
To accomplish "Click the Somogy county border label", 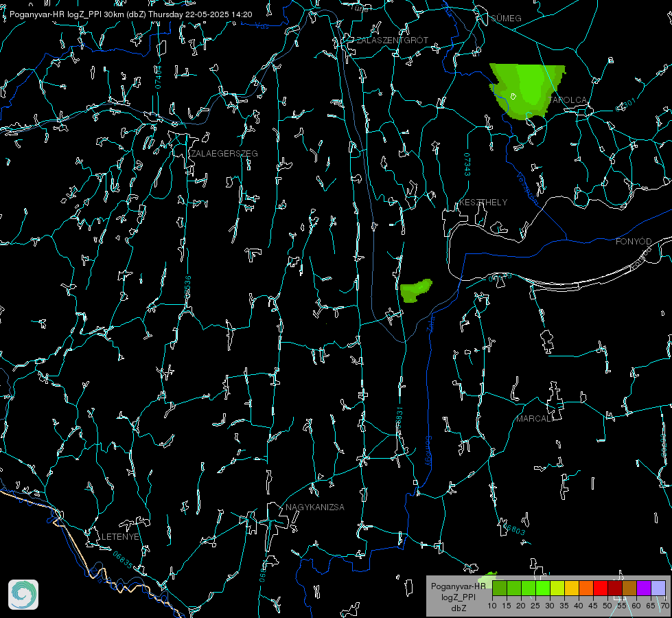I will [428, 450].
